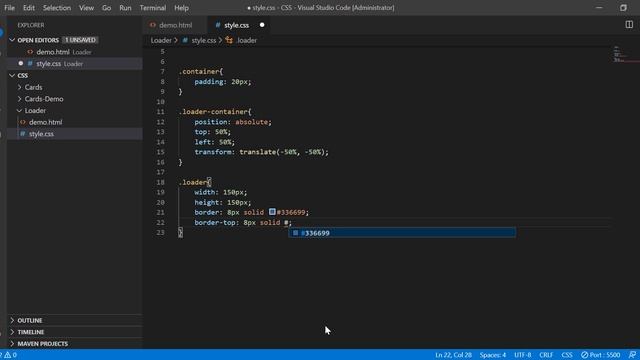The width and height of the screenshot is (640, 360).
Task: Open the Run menu
Action: pos(125,8)
